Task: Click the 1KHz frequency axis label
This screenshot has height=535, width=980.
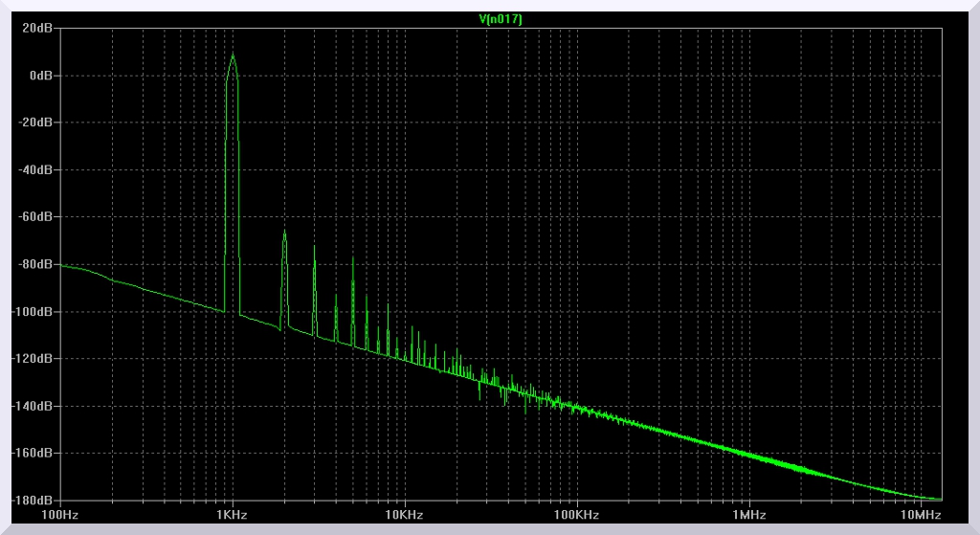Action: [x=232, y=515]
